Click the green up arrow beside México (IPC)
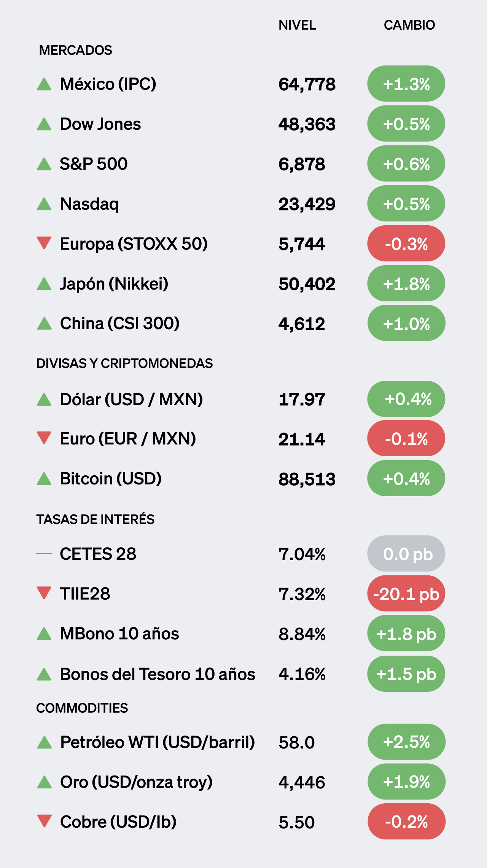Screen dimensions: 487x868 point(44,84)
